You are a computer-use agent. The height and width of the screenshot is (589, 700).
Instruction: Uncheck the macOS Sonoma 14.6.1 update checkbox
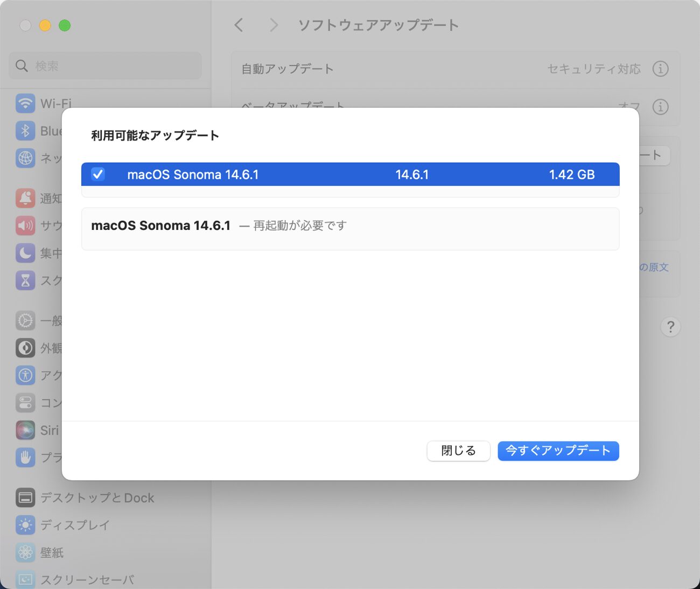click(97, 174)
